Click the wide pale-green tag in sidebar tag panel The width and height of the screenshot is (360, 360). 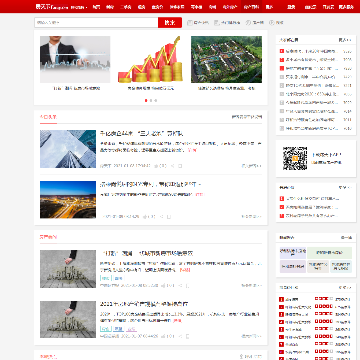pos(329,253)
